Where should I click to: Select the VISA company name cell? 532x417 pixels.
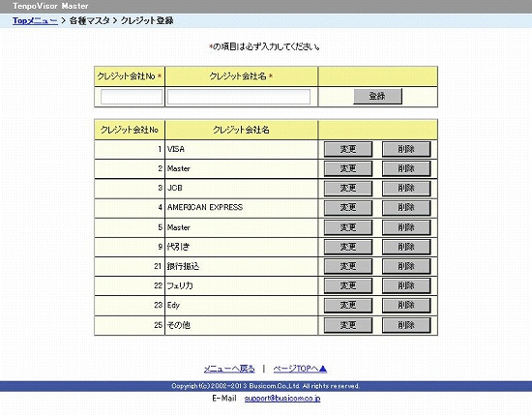[x=241, y=149]
